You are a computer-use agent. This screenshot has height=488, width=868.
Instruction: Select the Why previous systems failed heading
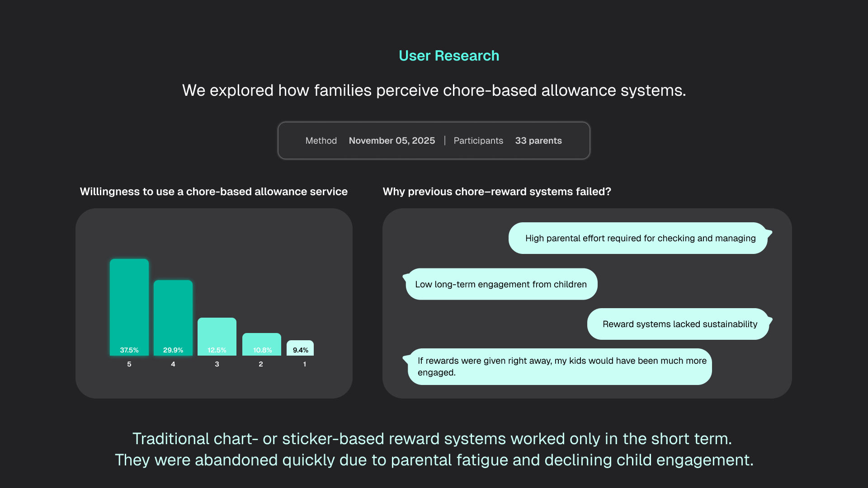[496, 192]
